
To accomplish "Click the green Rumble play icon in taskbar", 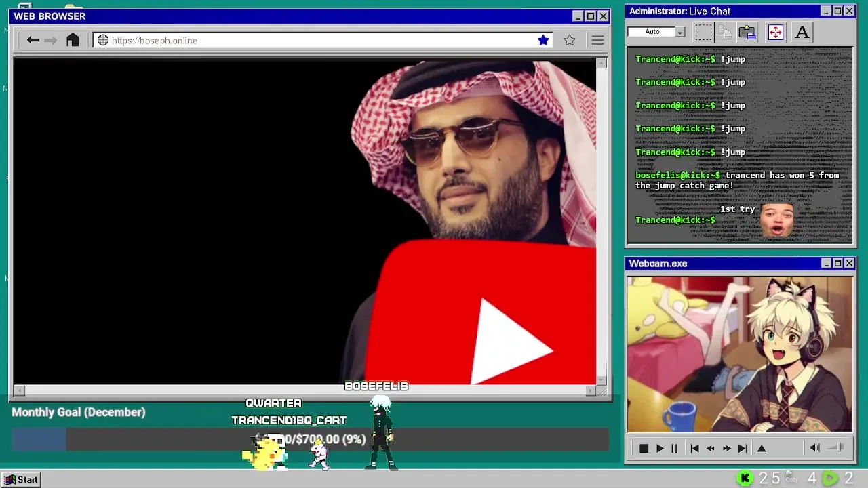I will (830, 479).
